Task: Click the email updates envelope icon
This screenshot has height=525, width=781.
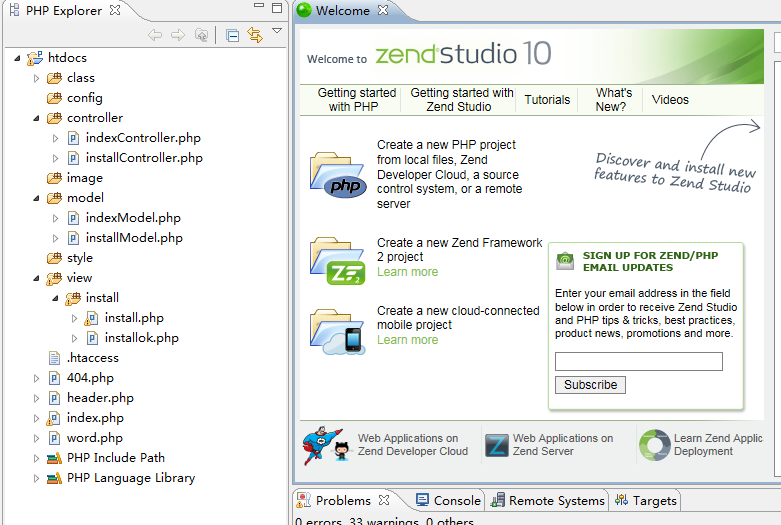Action: pos(565,262)
